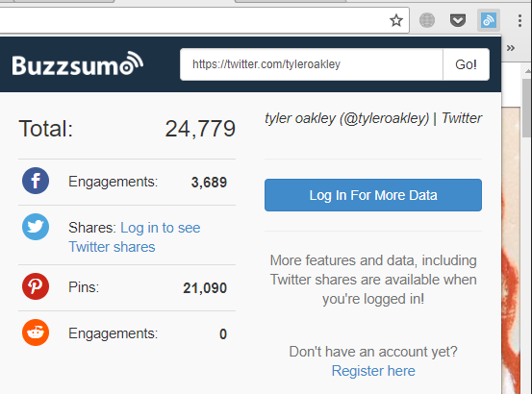Open the Register here link
This screenshot has width=532, height=394.
coord(373,371)
